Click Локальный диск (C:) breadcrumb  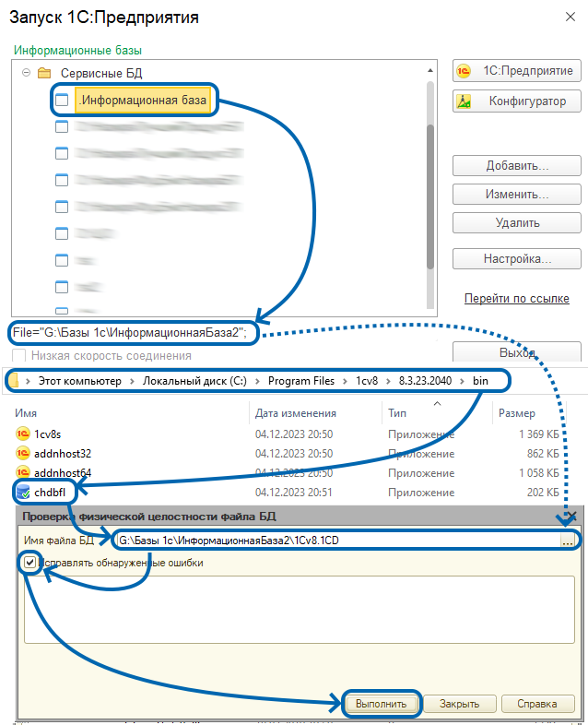pyautogui.click(x=194, y=381)
